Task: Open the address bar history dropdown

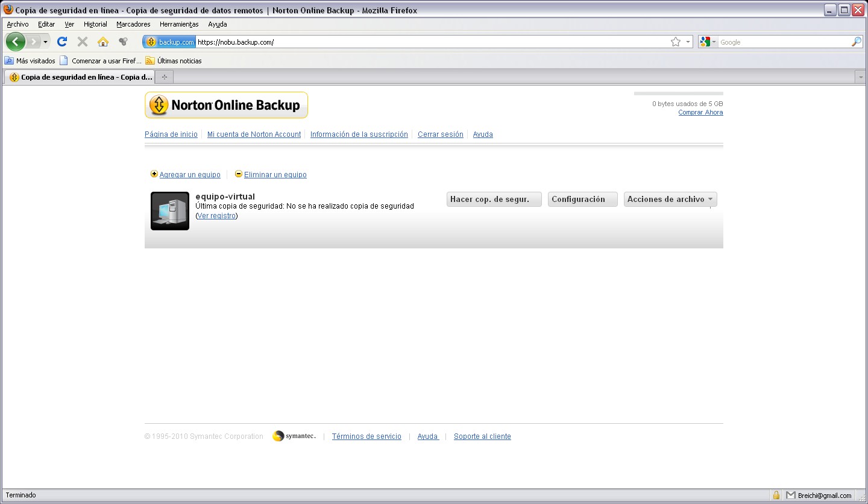Action: click(x=688, y=42)
